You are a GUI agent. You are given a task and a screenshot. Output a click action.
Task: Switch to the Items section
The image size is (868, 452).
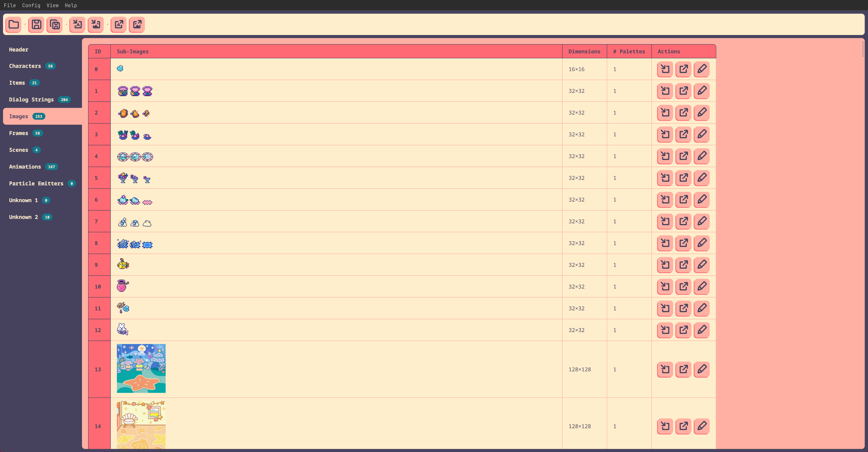43,83
